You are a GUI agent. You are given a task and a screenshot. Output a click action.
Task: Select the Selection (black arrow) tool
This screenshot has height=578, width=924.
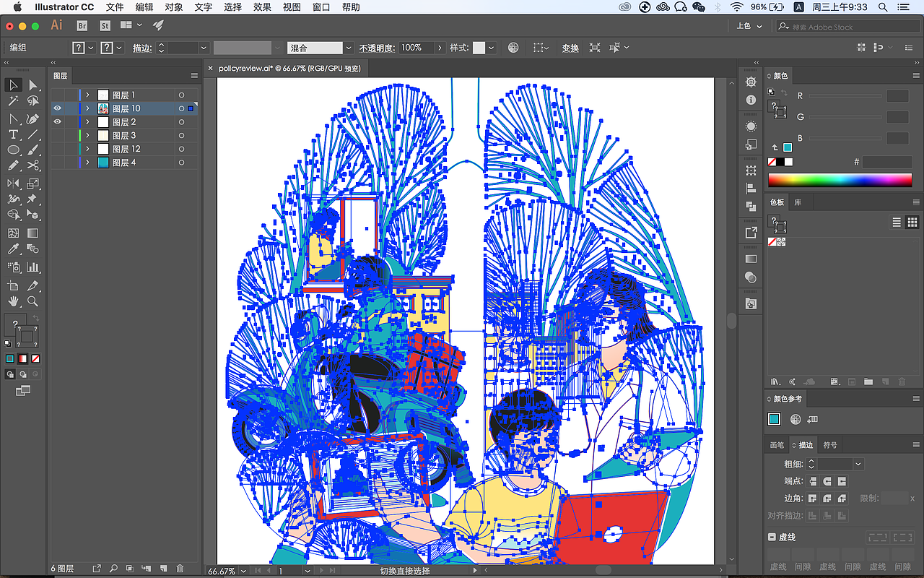14,85
